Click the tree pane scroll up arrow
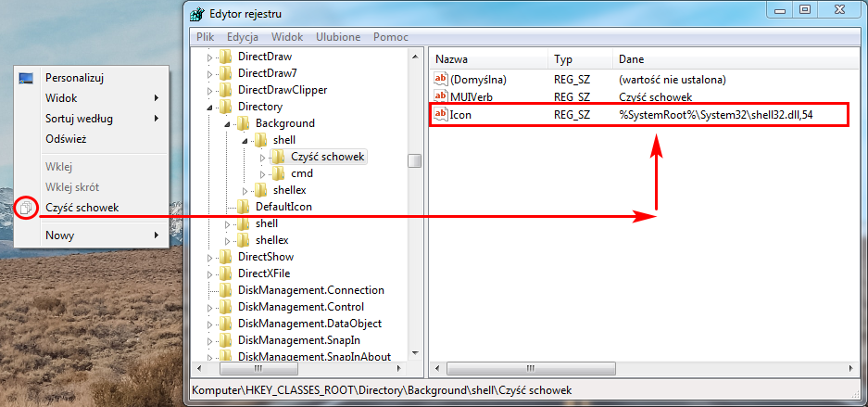 click(415, 57)
